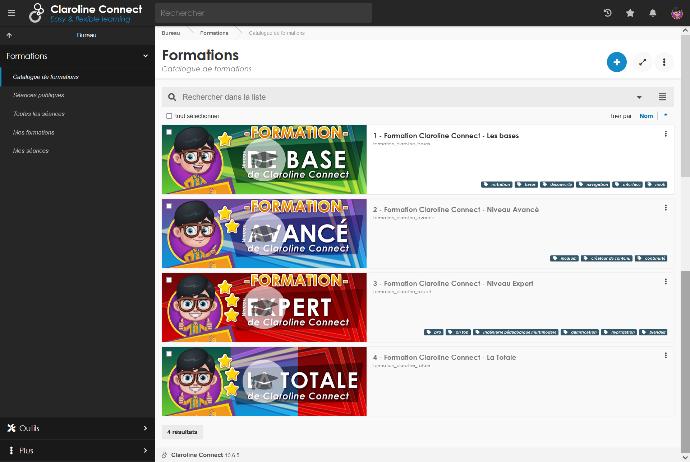Click the magnifier icon in list search

pos(172,97)
